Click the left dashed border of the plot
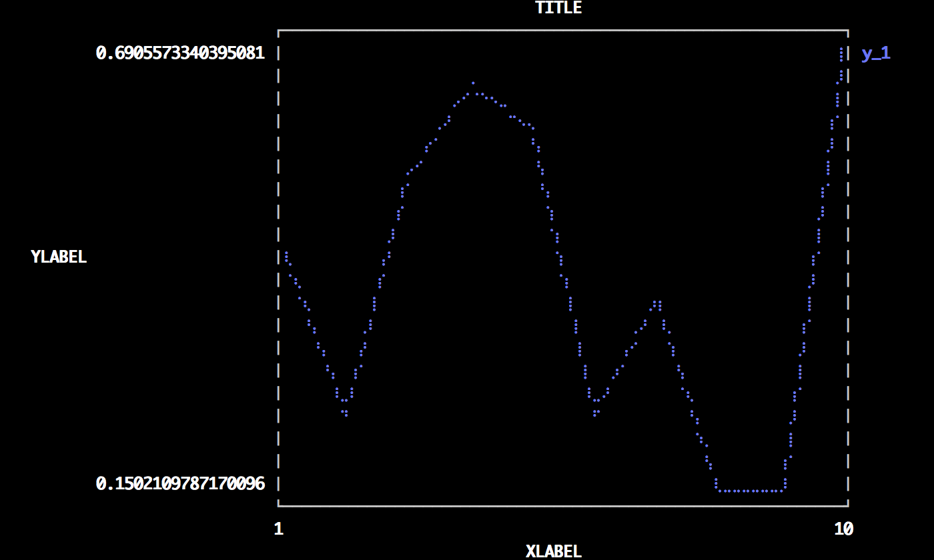 coord(278,267)
